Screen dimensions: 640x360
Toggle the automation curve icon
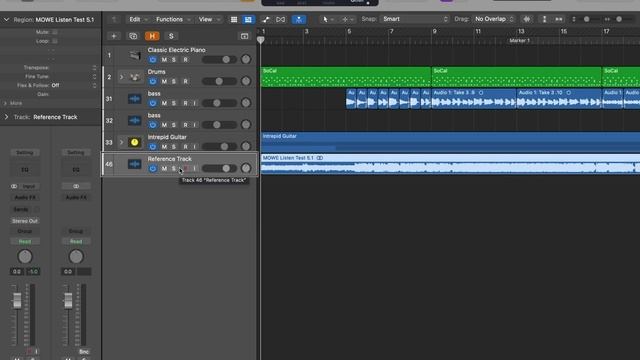coord(266,20)
